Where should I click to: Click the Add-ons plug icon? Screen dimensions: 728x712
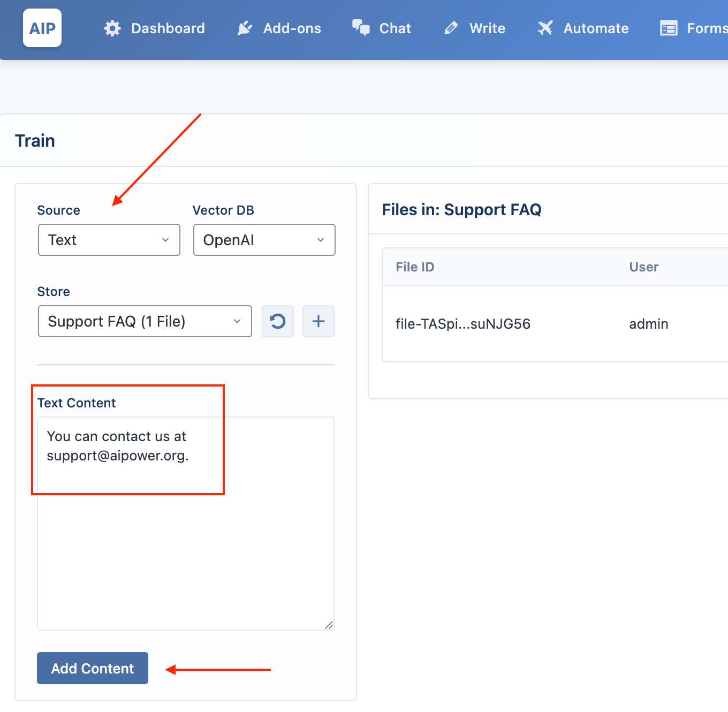[x=245, y=28]
